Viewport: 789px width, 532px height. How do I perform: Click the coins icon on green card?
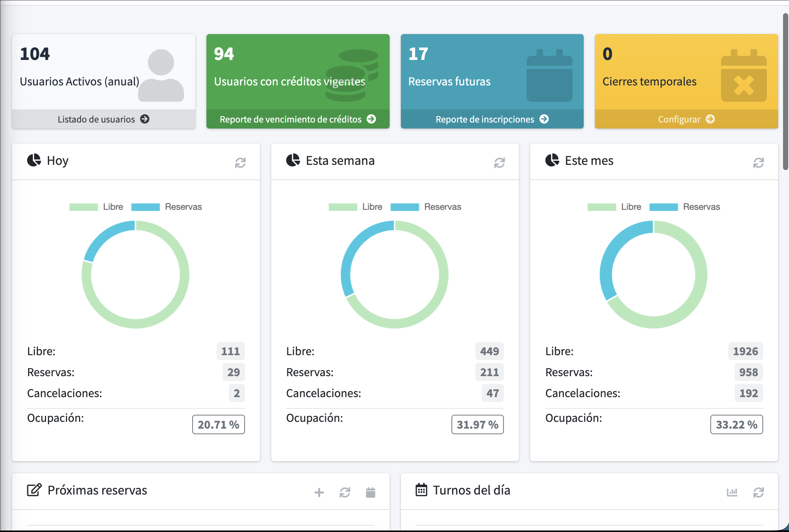352,76
